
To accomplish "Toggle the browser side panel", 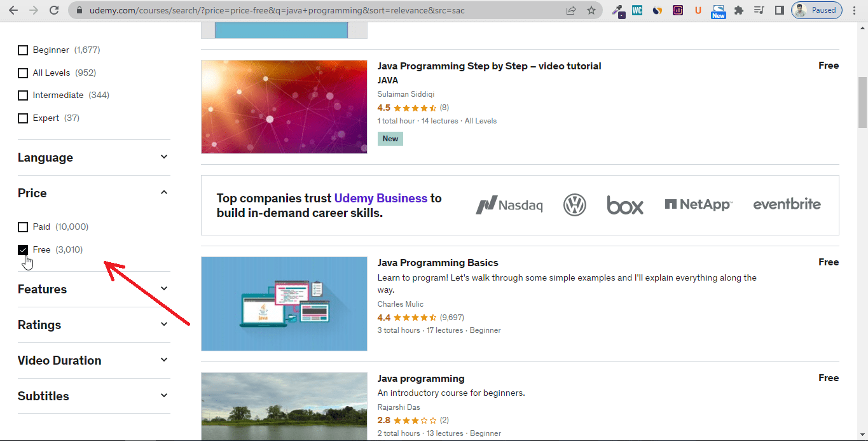I will tap(780, 10).
